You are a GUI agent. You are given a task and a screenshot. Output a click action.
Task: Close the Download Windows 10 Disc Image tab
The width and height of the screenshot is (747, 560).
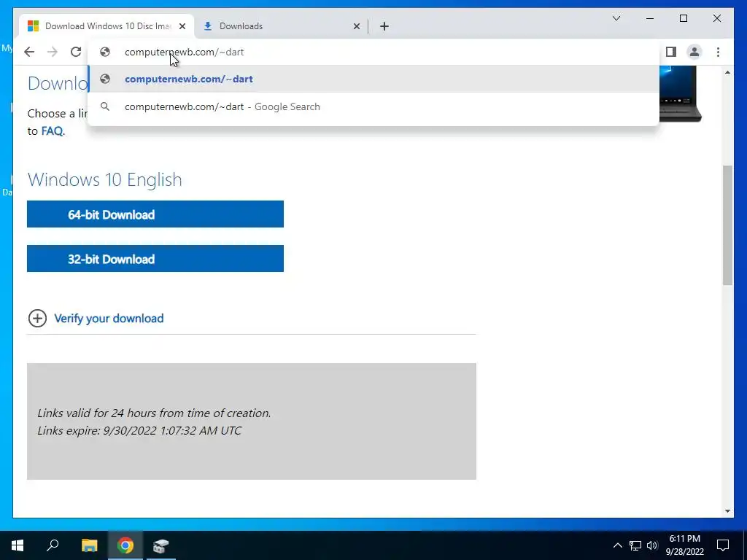point(182,26)
